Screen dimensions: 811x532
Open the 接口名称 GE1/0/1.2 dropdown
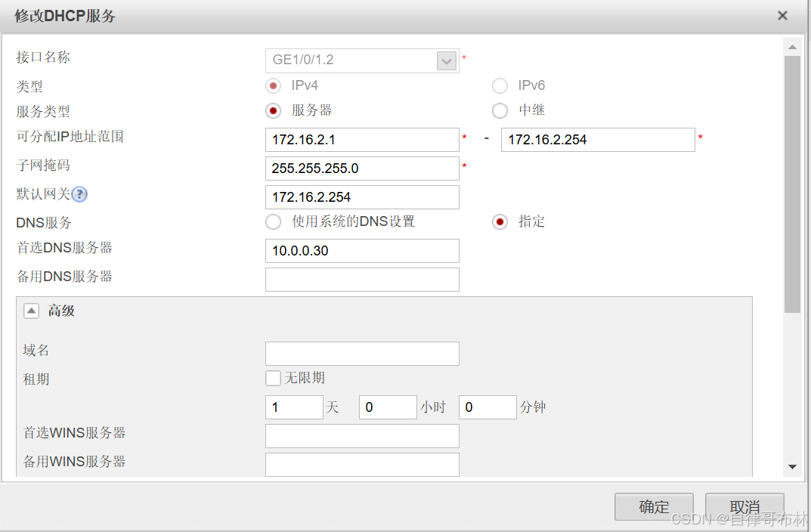(447, 61)
